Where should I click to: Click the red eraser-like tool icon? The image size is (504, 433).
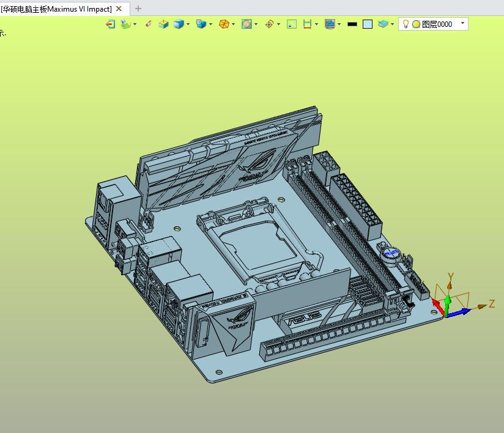pyautogui.click(x=148, y=24)
